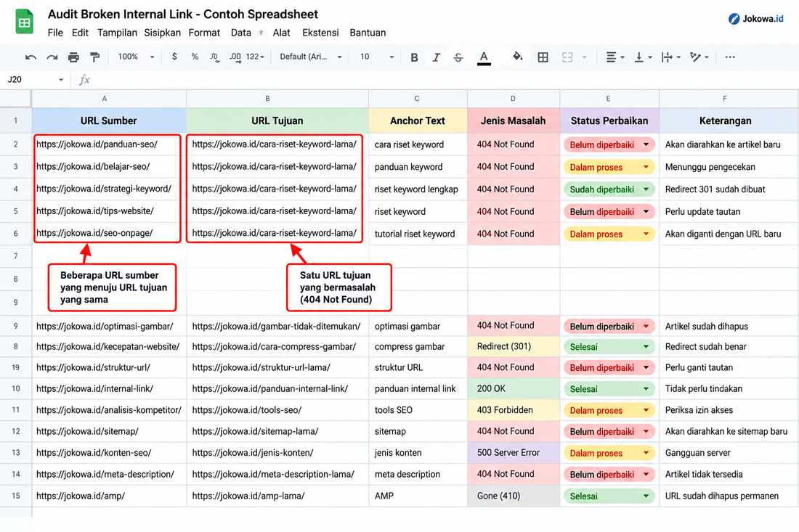Open the three-dot more toolbar options

pyautogui.click(x=730, y=57)
